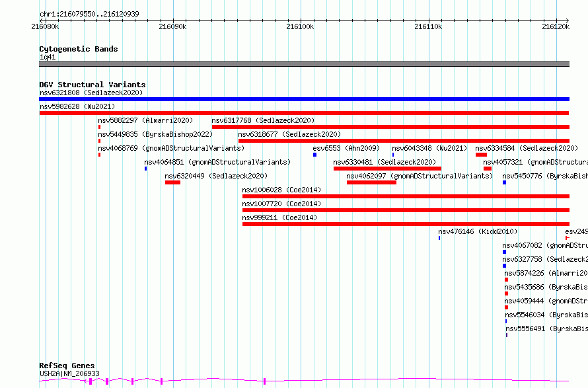Click the red bar under nsv6330481
Viewport: 588px width, 388px height.
387,169
